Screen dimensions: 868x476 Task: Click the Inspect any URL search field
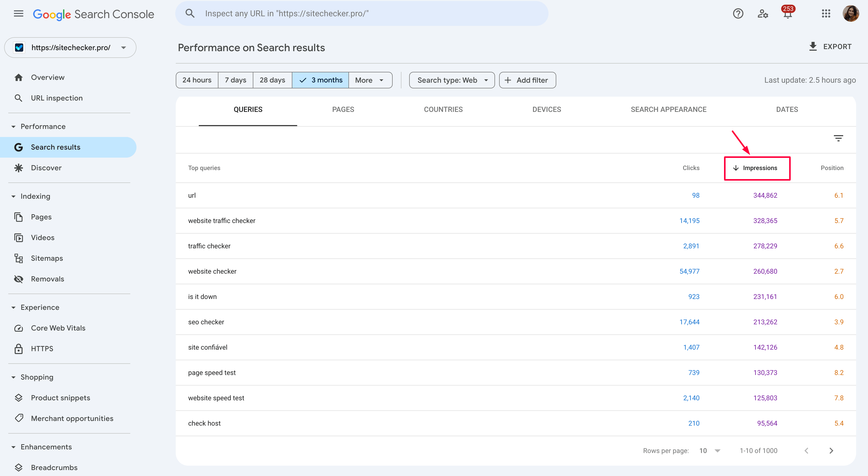(x=362, y=13)
